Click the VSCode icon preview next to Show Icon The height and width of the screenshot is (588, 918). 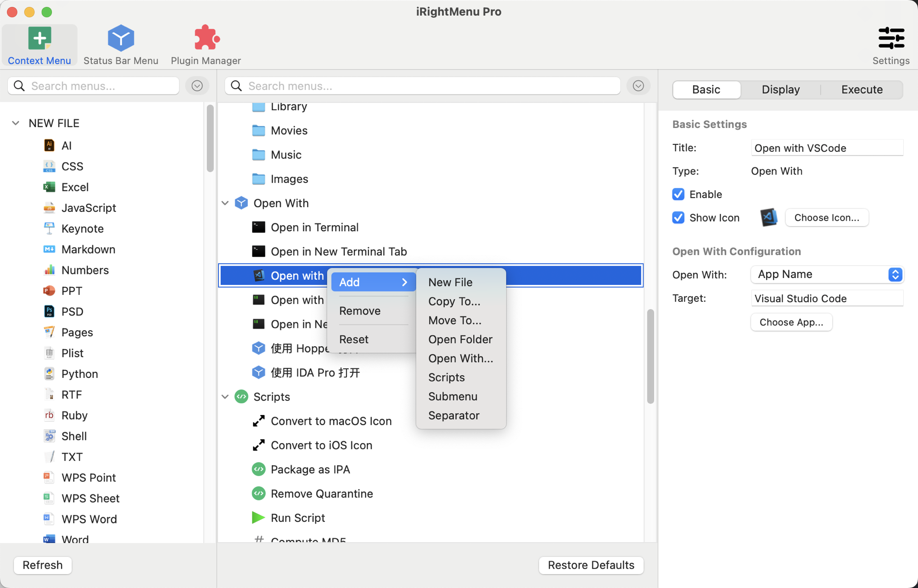click(769, 217)
